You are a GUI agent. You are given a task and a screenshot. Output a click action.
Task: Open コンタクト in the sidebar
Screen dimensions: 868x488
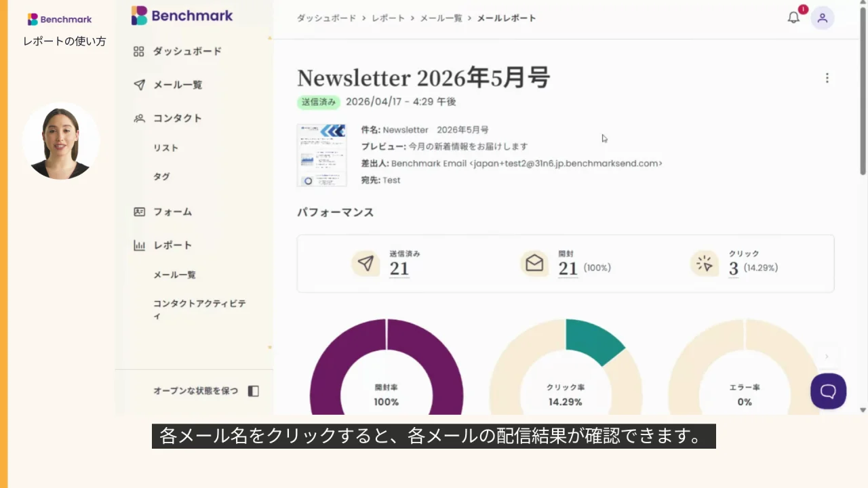click(178, 118)
